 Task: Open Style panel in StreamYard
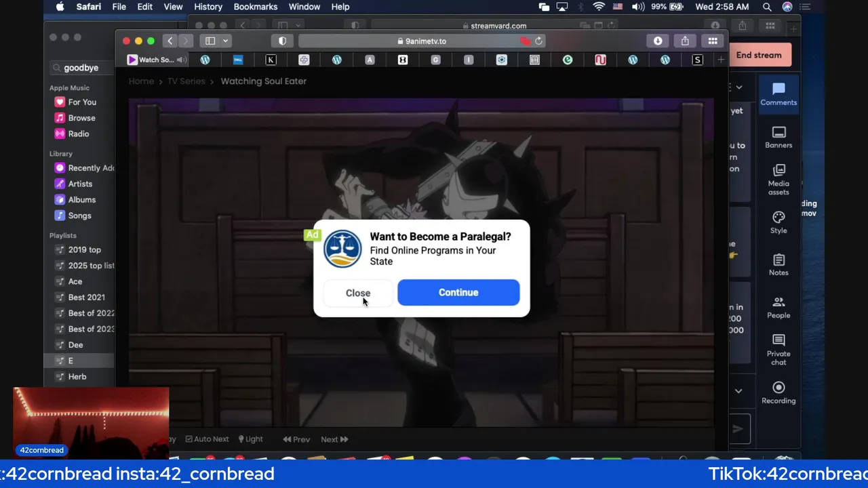tap(778, 222)
